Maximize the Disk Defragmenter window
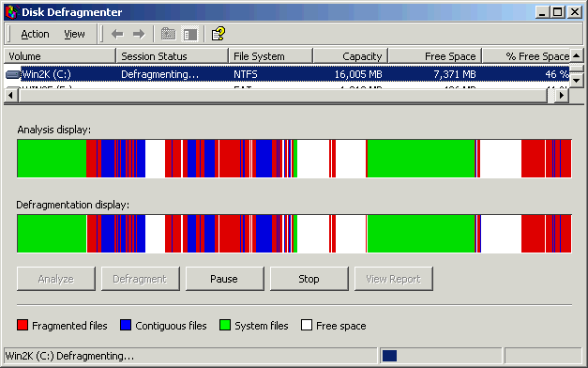588x368 pixels. 558,12
